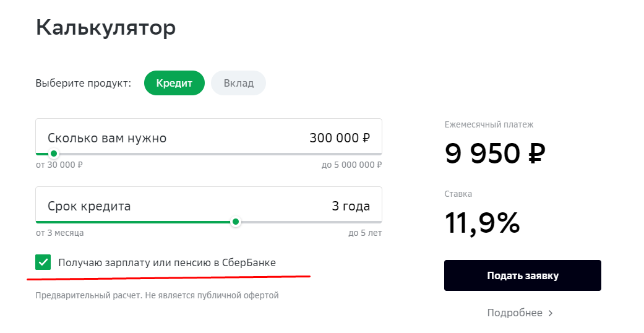This screenshot has height=333, width=644.
Task: Click the loan amount slider handle
Action: (54, 154)
